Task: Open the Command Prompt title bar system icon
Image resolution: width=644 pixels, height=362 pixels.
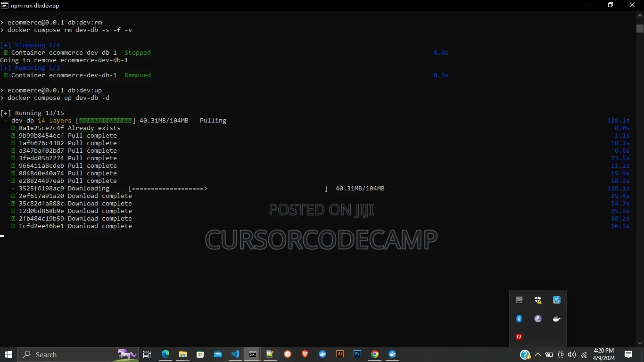Action: pos(5,5)
